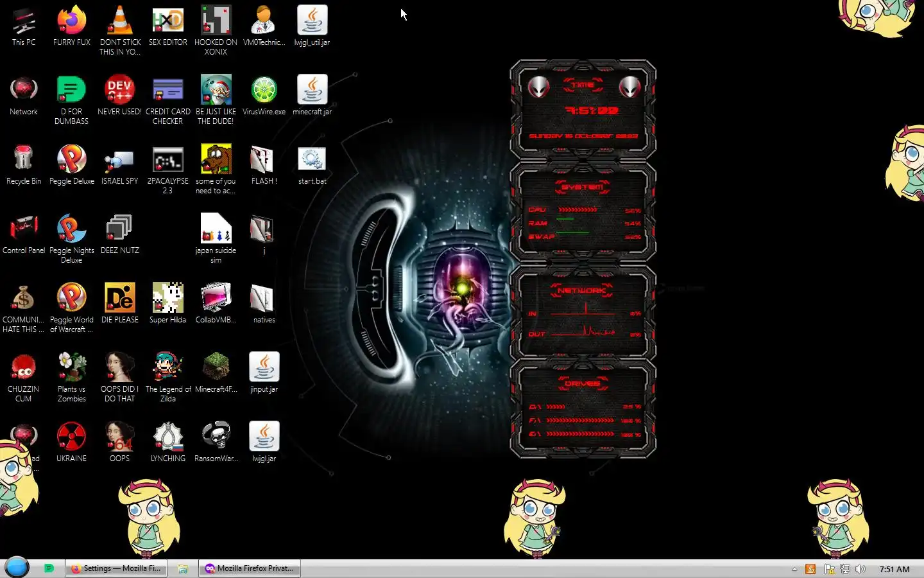Launch Peggle Nights Deluxe shortcut
The width and height of the screenshot is (924, 578).
pos(72,238)
